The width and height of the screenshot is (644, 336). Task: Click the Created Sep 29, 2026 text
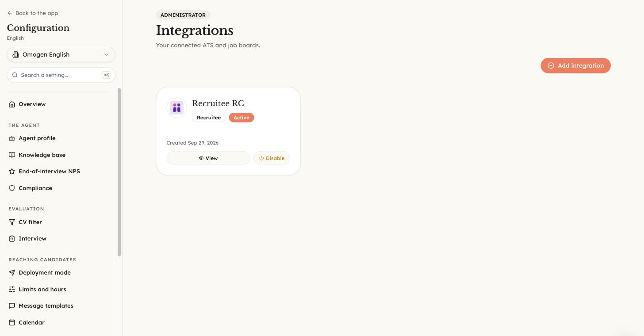click(x=192, y=143)
